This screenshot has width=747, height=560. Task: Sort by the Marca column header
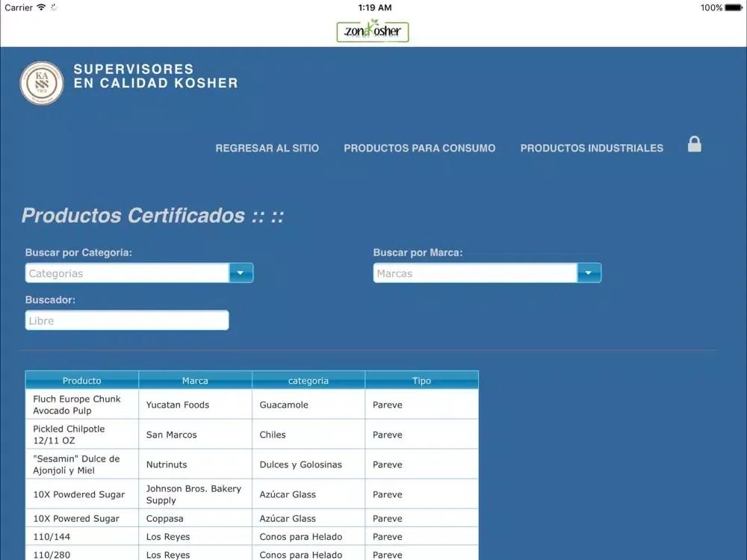[195, 381]
